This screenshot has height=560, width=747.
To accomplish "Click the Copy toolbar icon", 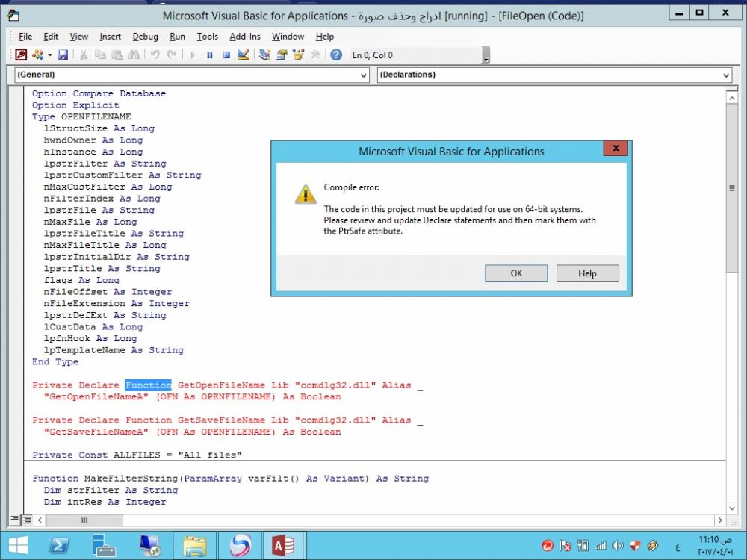I will pyautogui.click(x=100, y=55).
